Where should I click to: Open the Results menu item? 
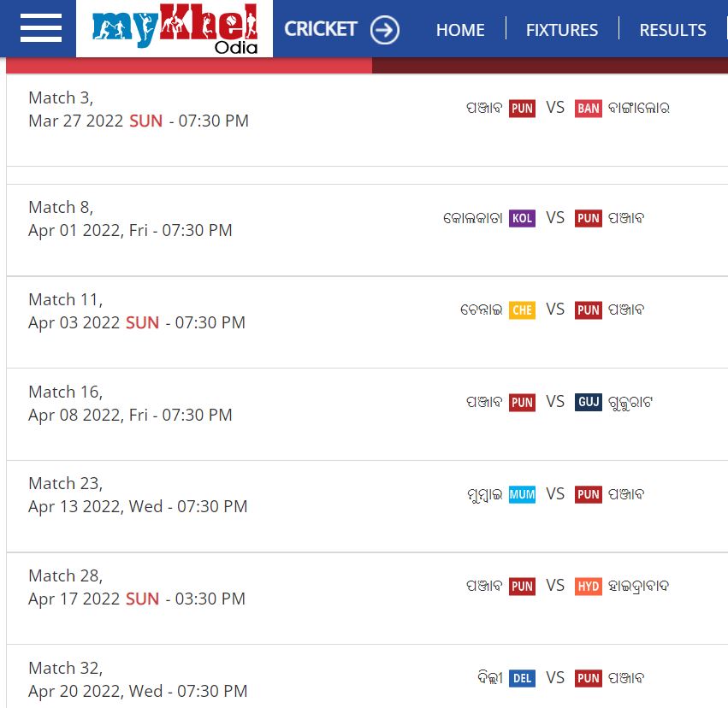(x=672, y=30)
